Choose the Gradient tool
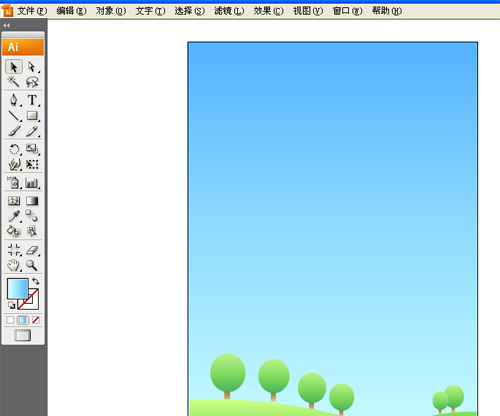500x416 pixels. coord(32,201)
